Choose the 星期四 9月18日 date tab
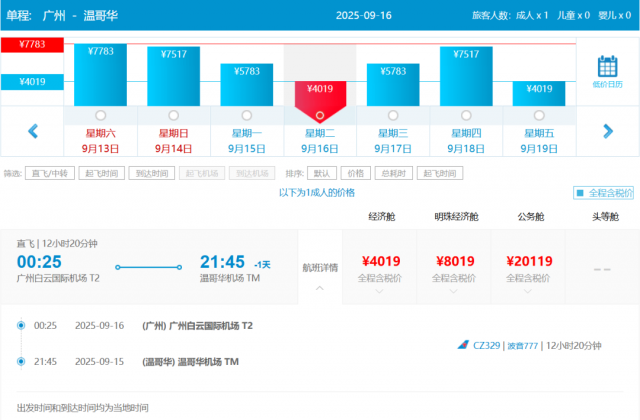The width and height of the screenshot is (640, 420). tap(466, 140)
